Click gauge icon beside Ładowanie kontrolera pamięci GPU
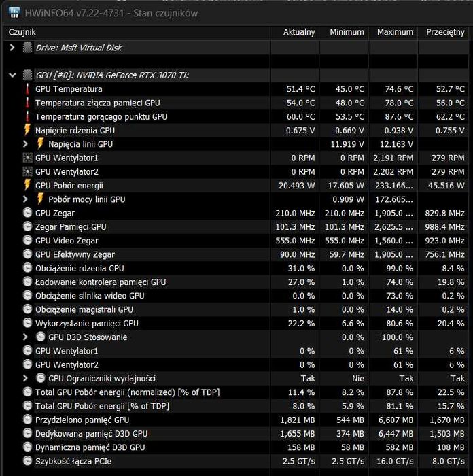This screenshot has width=473, height=476. 27,282
